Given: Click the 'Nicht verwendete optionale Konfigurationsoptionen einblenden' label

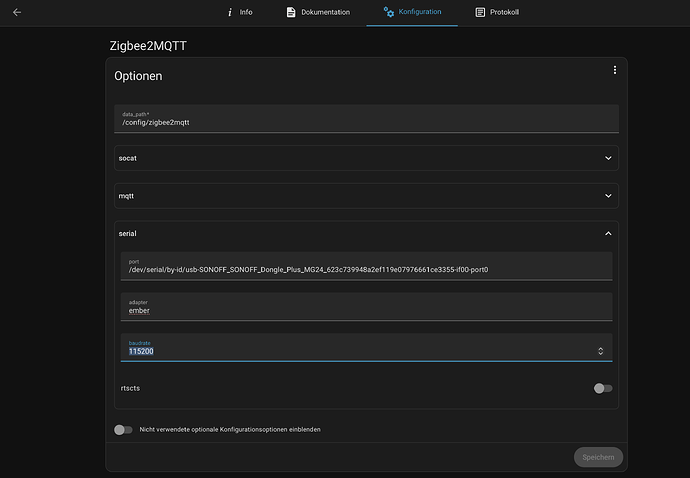Looking at the screenshot, I should tap(230, 430).
